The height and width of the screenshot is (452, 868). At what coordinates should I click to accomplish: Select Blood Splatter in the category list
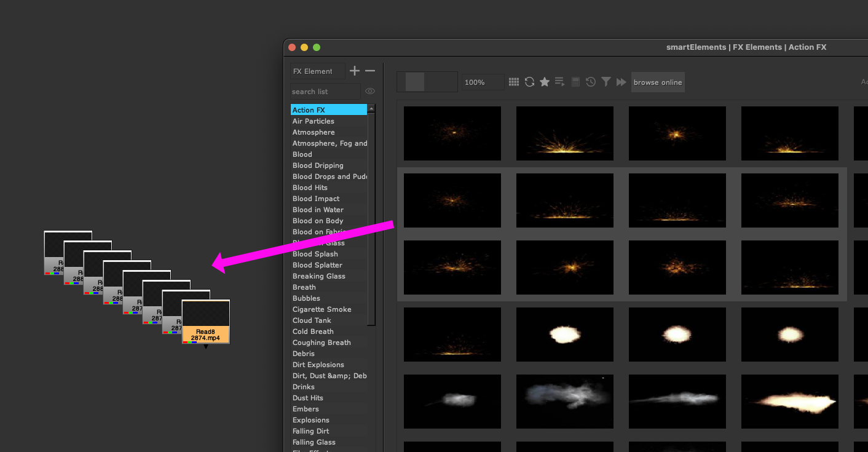coord(317,265)
